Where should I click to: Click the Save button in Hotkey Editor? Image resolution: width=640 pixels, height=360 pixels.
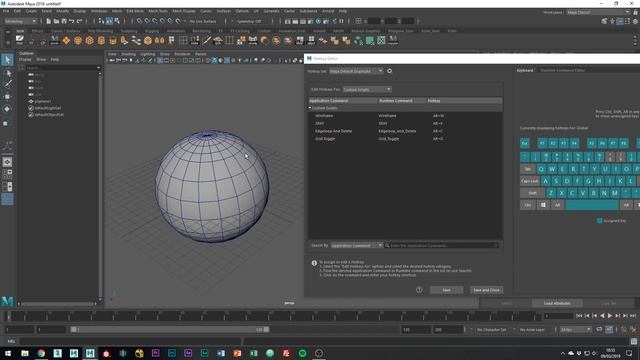447,290
